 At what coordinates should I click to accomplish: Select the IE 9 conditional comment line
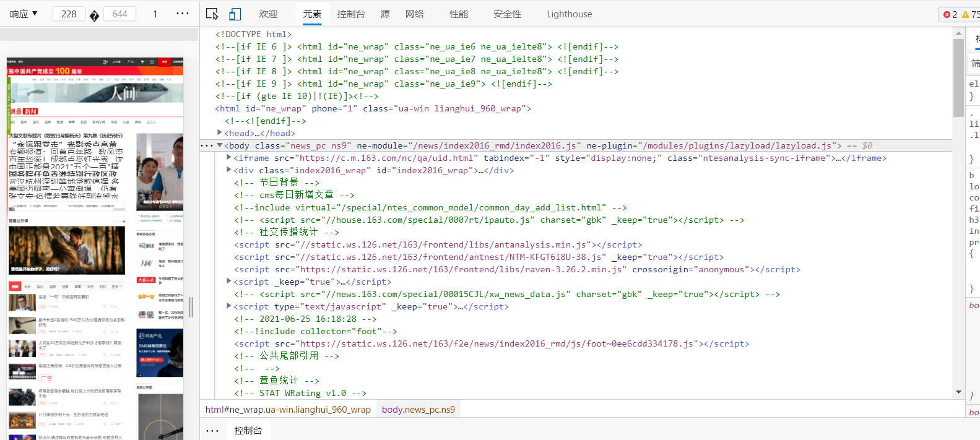[x=384, y=84]
